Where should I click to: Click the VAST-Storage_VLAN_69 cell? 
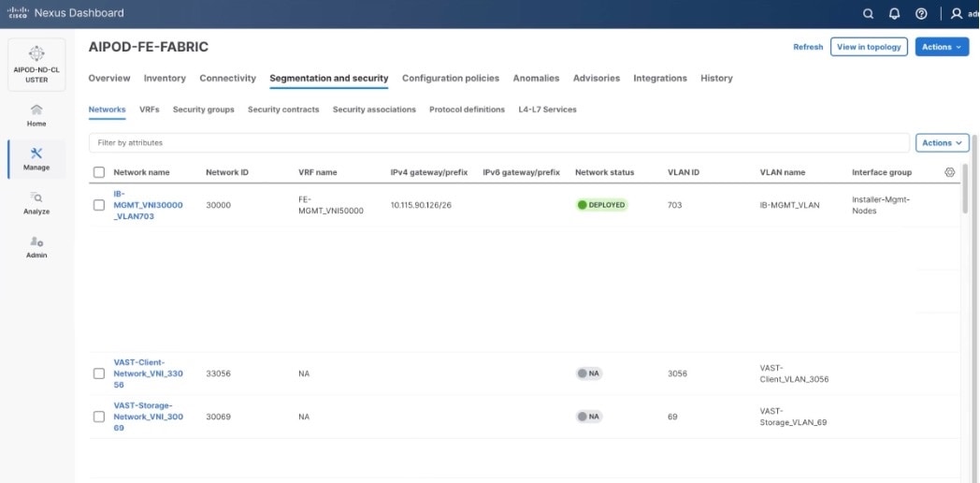pyautogui.click(x=793, y=417)
